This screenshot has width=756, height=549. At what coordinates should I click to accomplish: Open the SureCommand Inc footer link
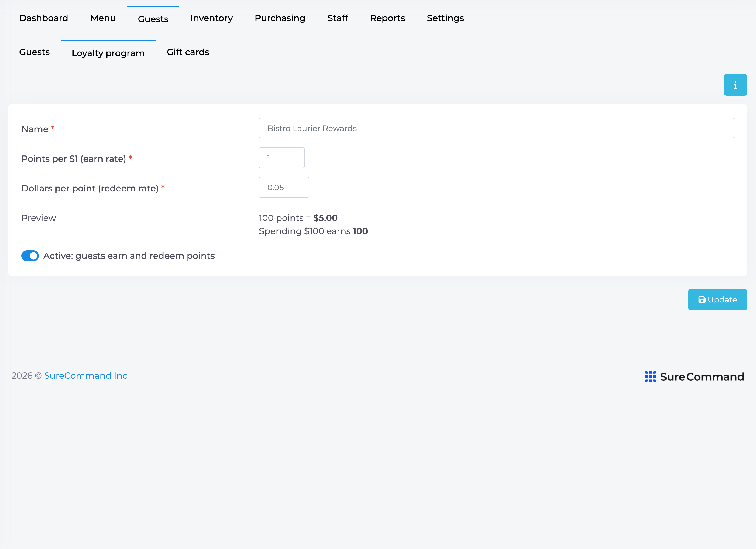[86, 376]
